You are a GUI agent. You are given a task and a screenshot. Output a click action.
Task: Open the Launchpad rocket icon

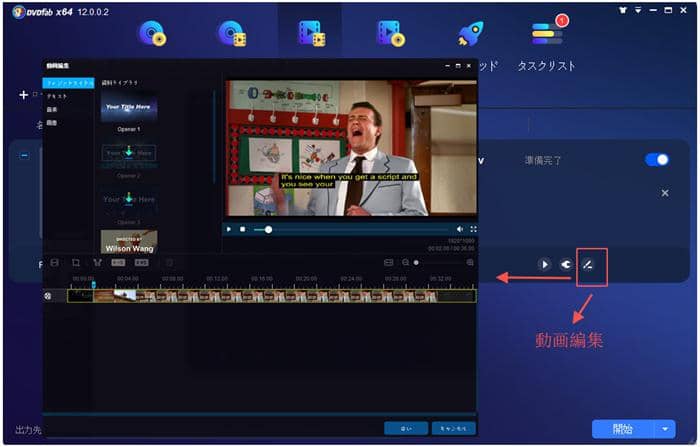pyautogui.click(x=470, y=33)
